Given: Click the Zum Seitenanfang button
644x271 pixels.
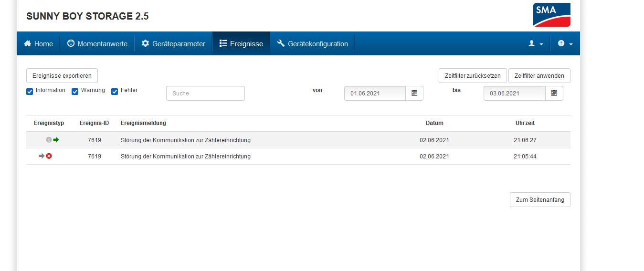Looking at the screenshot, I should click(540, 200).
